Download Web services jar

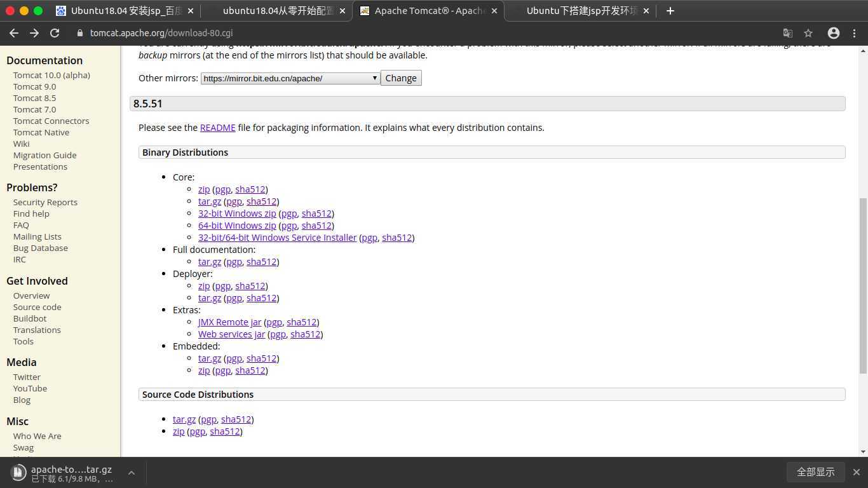click(x=231, y=334)
